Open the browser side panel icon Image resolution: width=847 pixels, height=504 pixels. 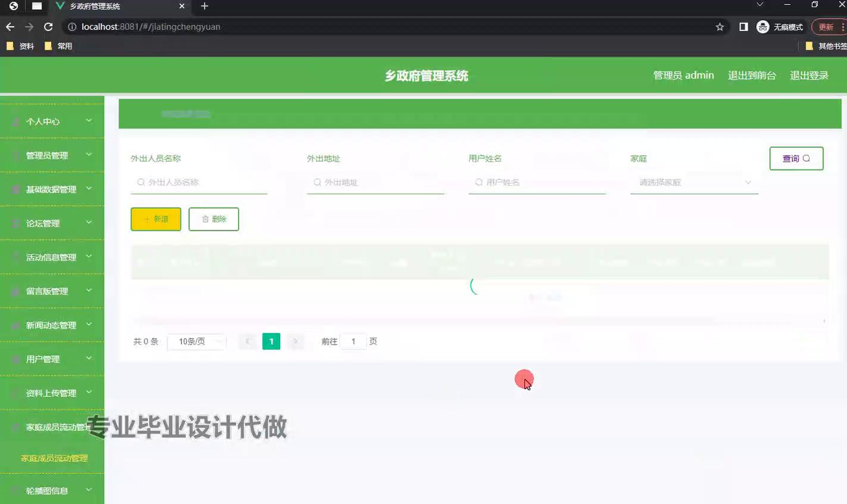(x=744, y=27)
